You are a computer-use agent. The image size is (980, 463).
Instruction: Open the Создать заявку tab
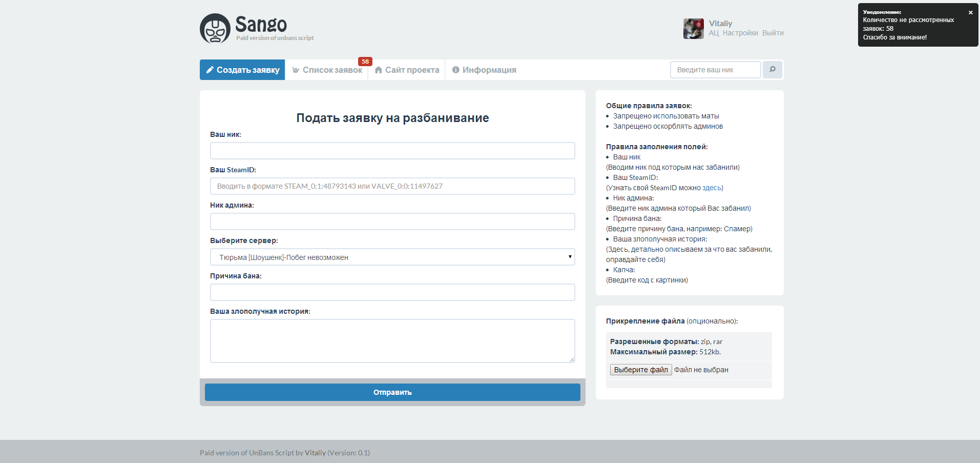click(242, 70)
